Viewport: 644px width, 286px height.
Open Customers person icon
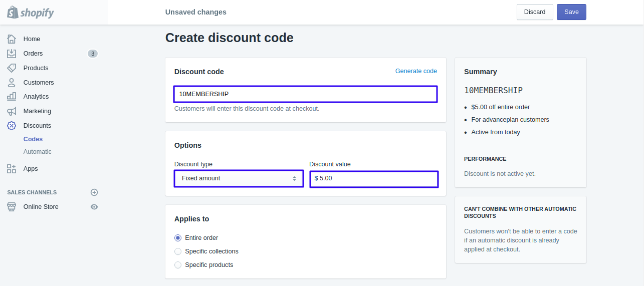12,82
